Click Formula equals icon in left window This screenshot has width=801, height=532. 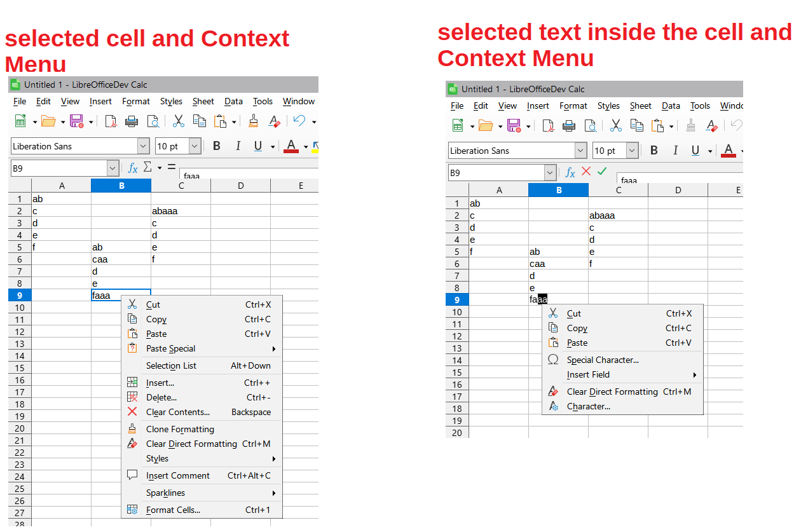click(172, 167)
